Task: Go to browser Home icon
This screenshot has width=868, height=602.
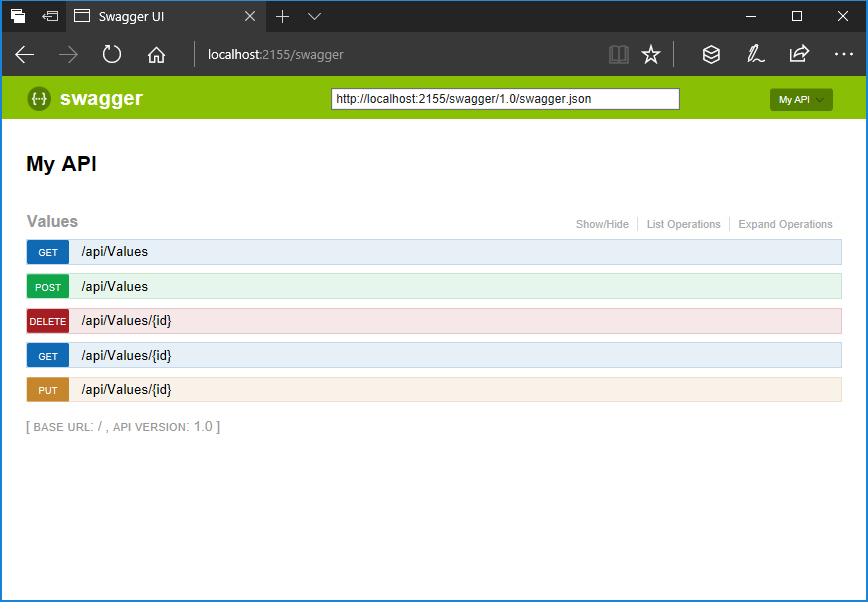Action: click(156, 55)
